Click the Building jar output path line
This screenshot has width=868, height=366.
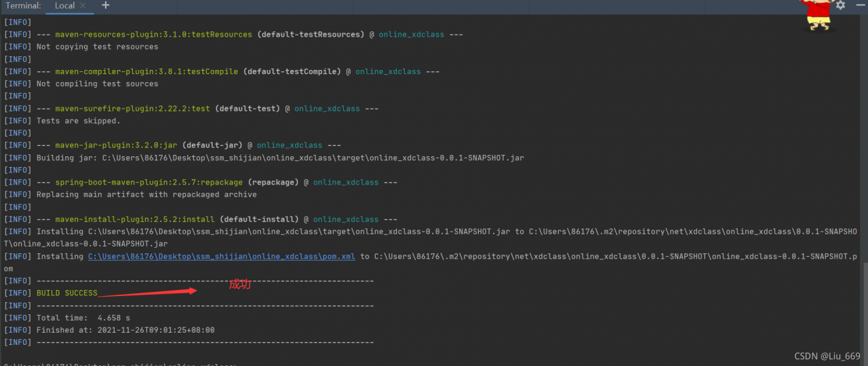[280, 158]
